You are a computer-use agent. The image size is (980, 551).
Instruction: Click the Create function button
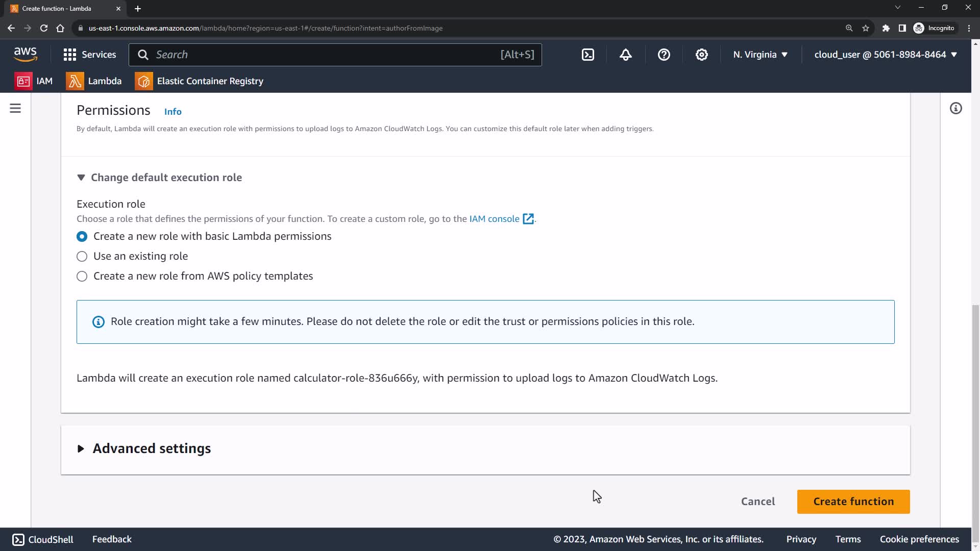coord(853,502)
